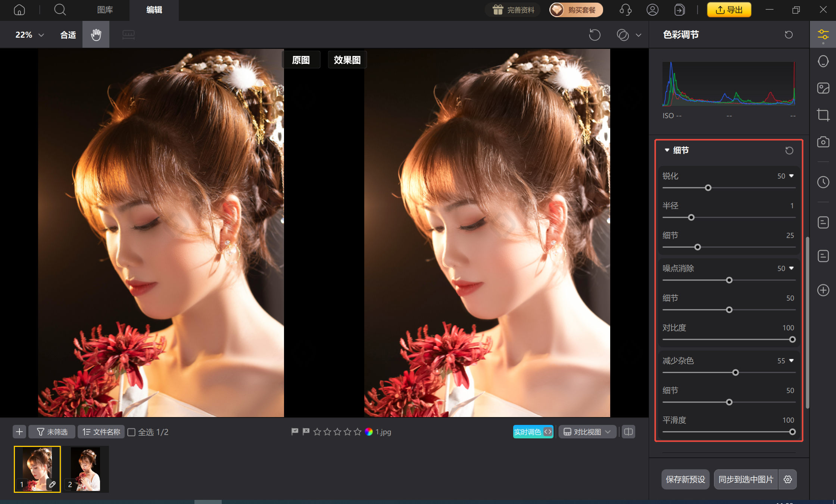
Task: Click the 导出 export button
Action: [729, 9]
